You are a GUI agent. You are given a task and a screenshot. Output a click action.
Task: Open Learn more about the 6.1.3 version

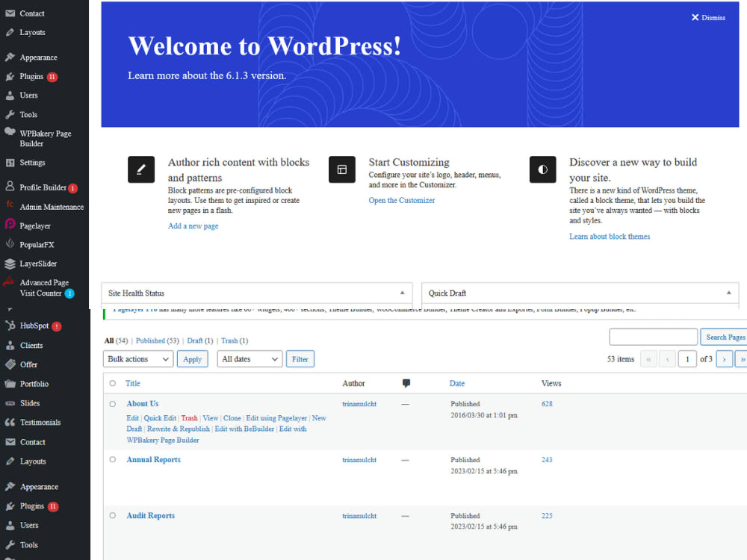(207, 75)
